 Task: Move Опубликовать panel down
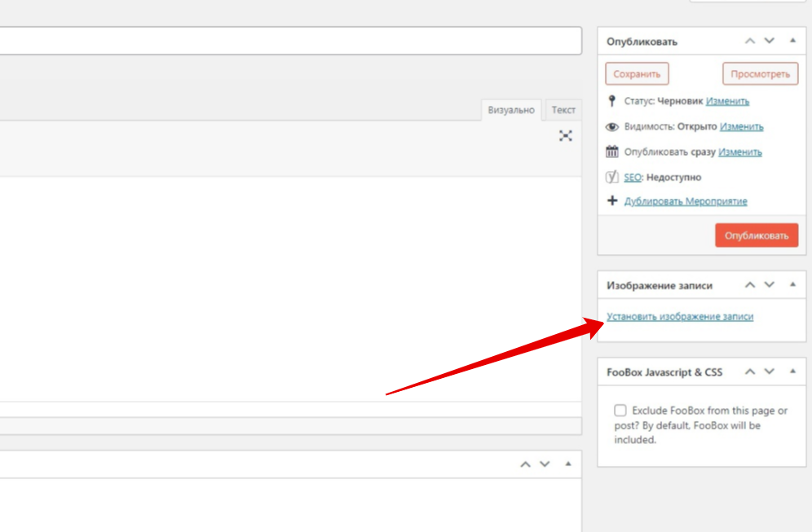(x=770, y=41)
